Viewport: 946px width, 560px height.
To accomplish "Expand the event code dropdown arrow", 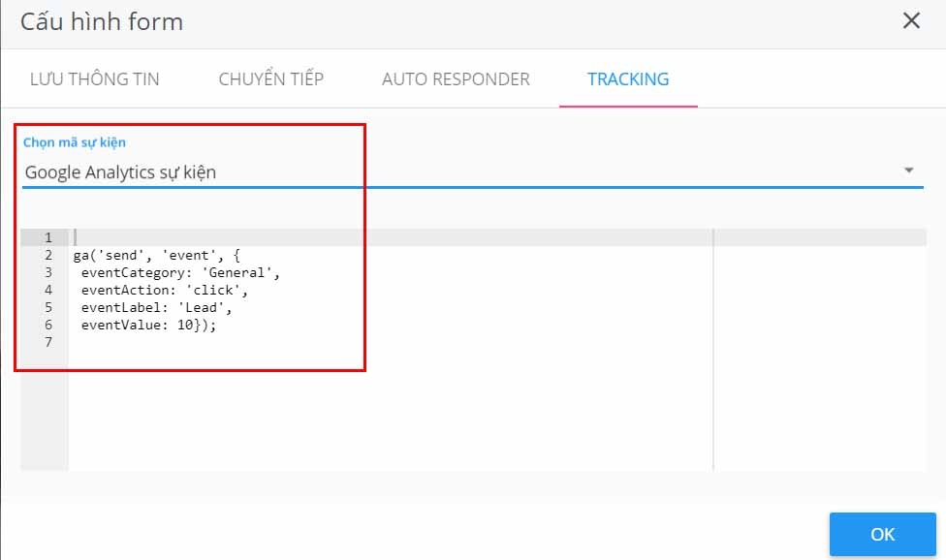I will [908, 171].
